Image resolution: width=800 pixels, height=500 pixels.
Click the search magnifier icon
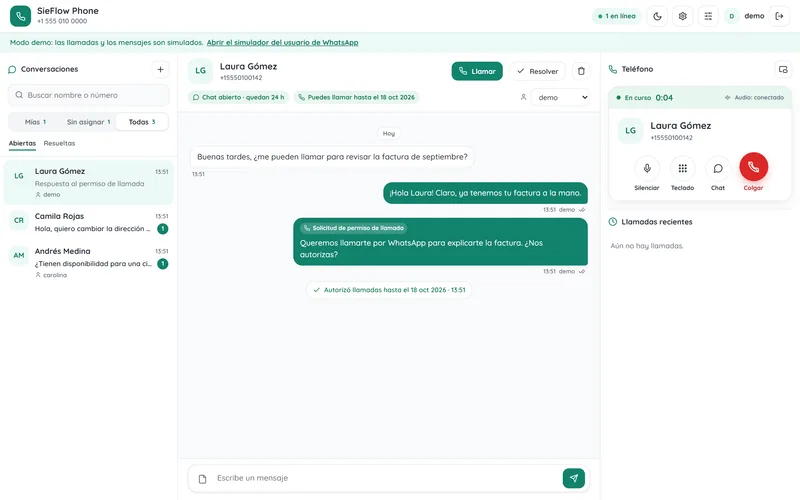(19, 95)
